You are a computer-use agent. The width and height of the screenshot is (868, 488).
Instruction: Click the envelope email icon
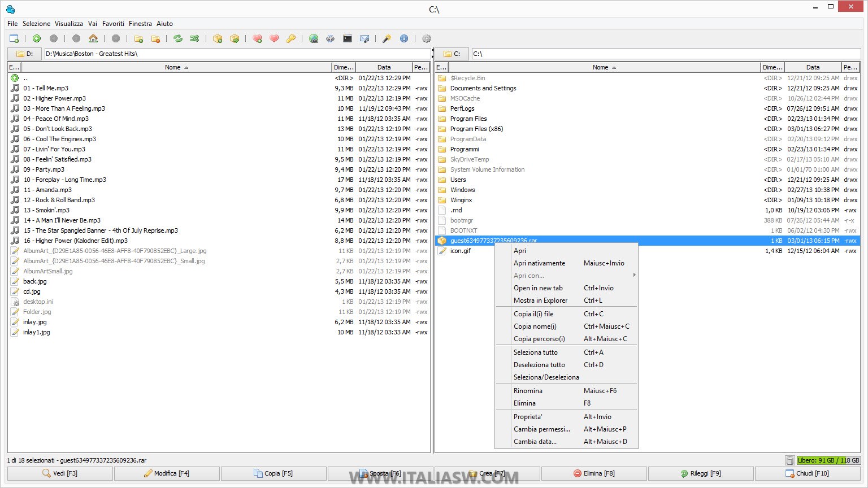pyautogui.click(x=364, y=38)
